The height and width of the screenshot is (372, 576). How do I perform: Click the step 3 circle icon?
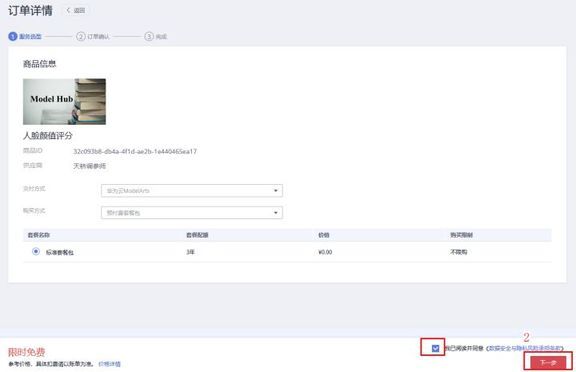149,36
